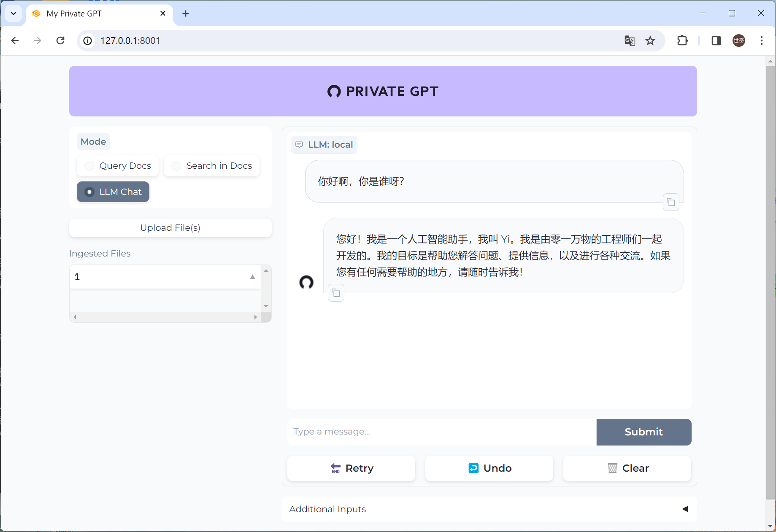776x532 pixels.
Task: Focus the Type a message input field
Action: pos(442,432)
